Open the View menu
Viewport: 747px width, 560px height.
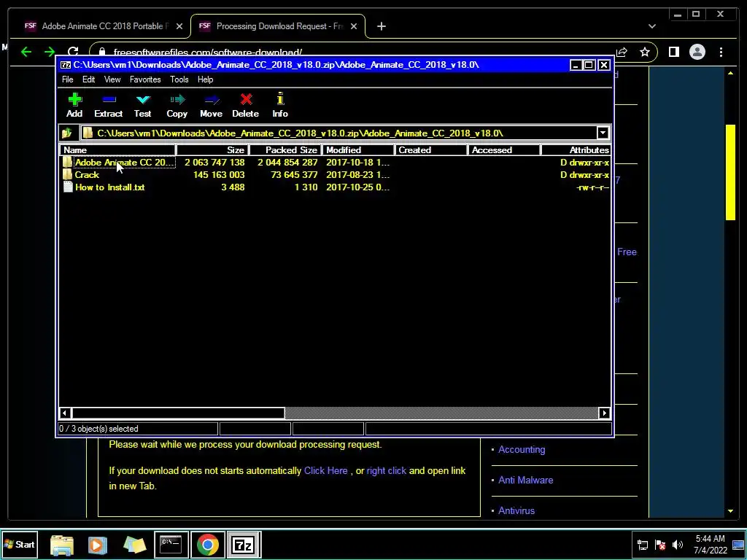112,79
